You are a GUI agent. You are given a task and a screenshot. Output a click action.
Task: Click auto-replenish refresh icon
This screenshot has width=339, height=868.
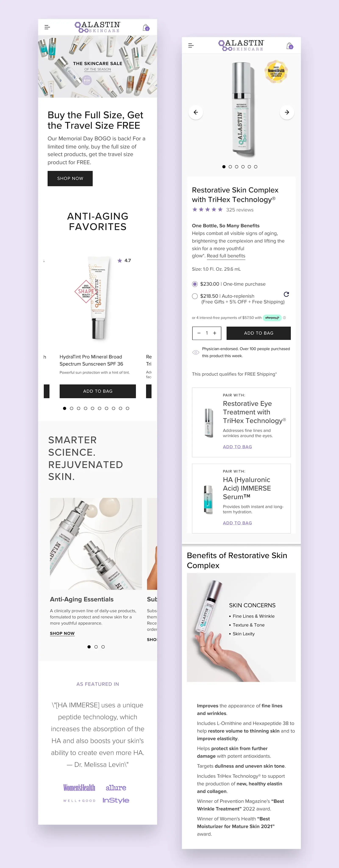click(x=286, y=294)
